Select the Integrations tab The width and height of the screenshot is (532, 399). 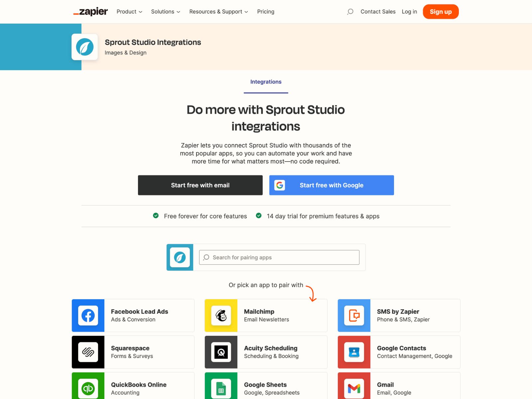266,82
